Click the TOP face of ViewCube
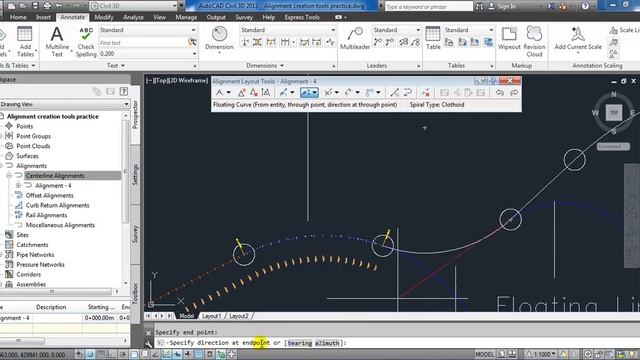This screenshot has height=360, width=640. pos(613,113)
